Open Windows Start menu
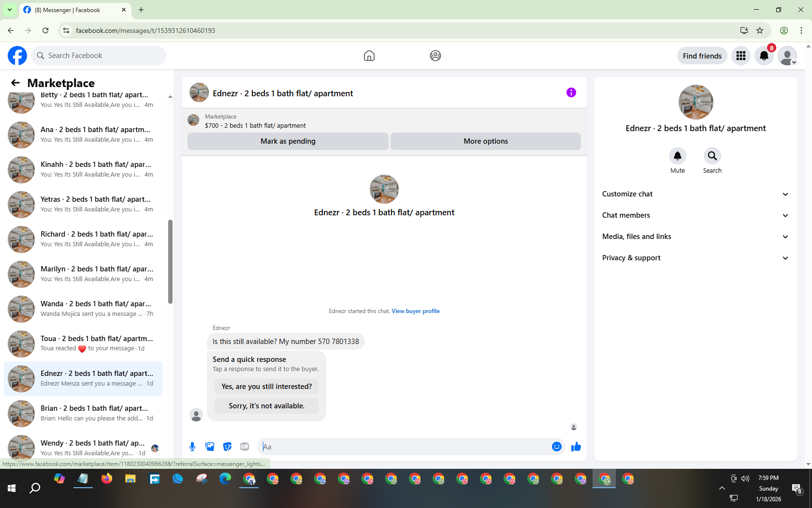 click(12, 488)
